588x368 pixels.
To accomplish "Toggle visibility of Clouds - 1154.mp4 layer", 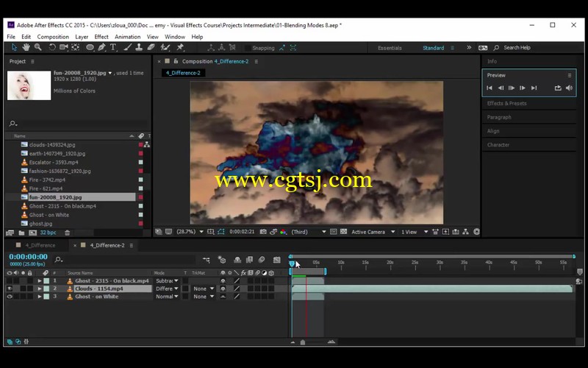I will coord(10,289).
